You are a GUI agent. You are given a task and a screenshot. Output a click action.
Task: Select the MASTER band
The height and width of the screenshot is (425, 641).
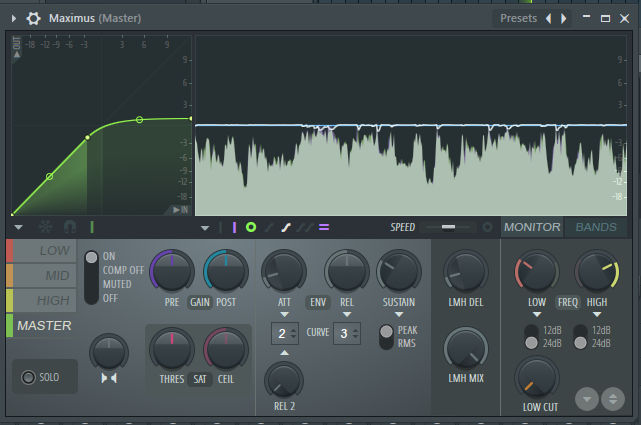pos(41,326)
